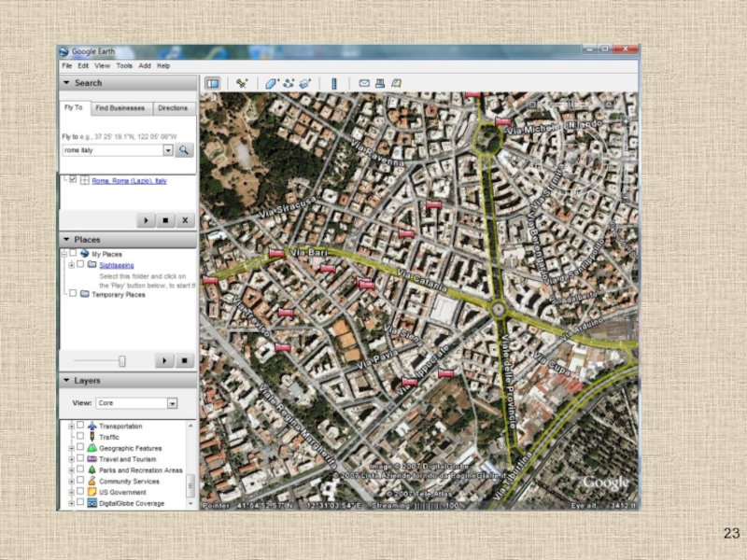The image size is (747, 560).
Task: Expand the Transportation layer tree node
Action: tap(71, 427)
